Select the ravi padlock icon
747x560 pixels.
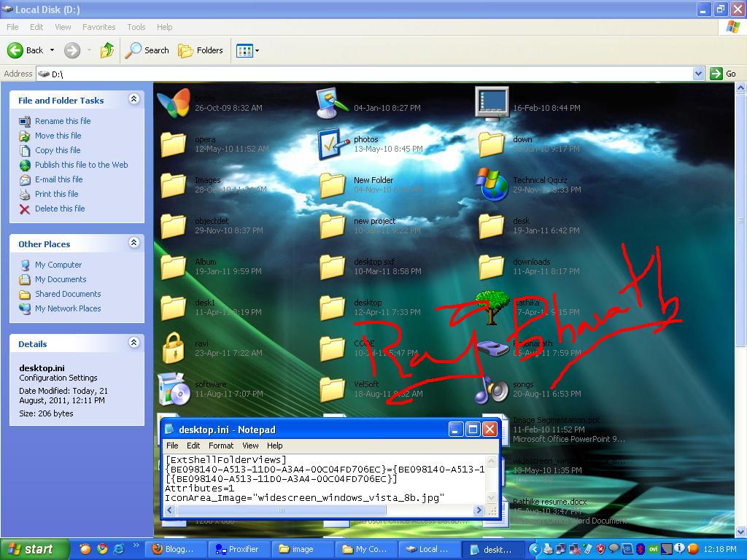click(173, 348)
